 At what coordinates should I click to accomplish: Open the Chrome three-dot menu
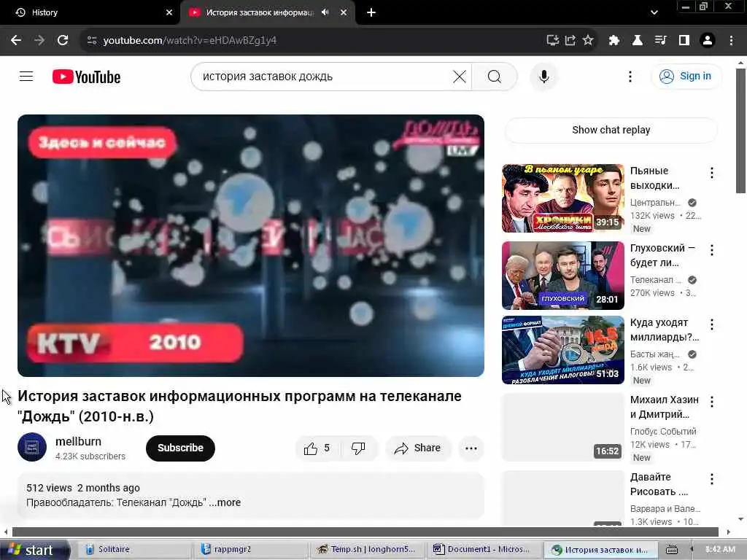point(731,41)
